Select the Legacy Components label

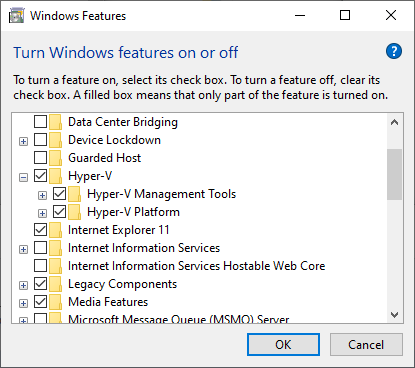coord(122,284)
